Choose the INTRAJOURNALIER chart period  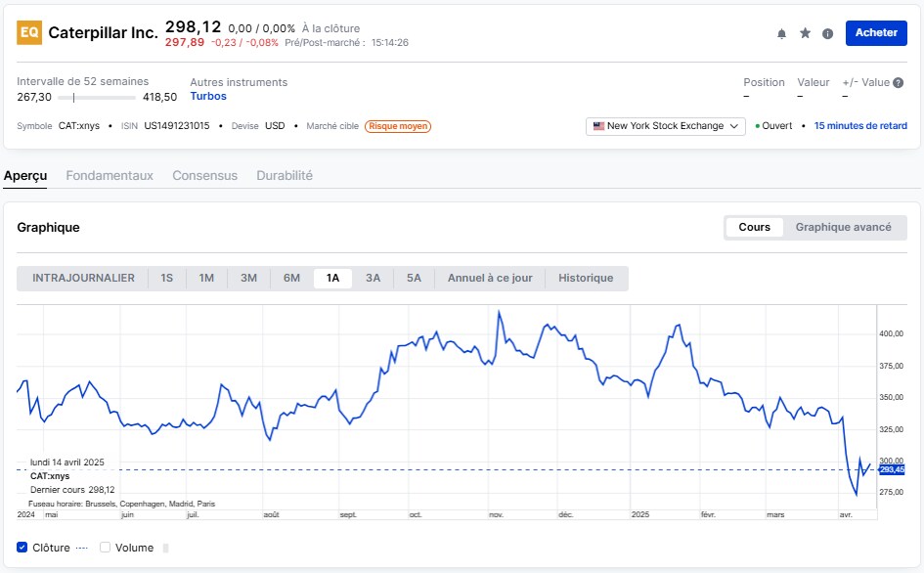pos(83,278)
